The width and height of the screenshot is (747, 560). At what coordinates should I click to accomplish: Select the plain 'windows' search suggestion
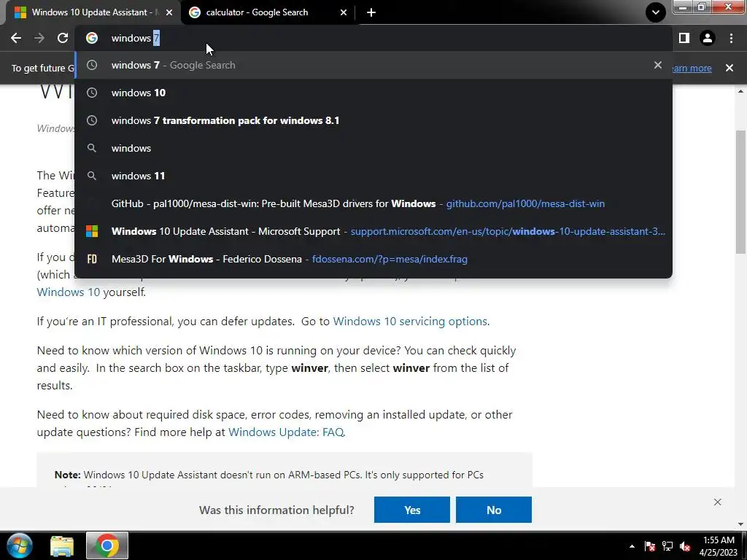pos(373,148)
